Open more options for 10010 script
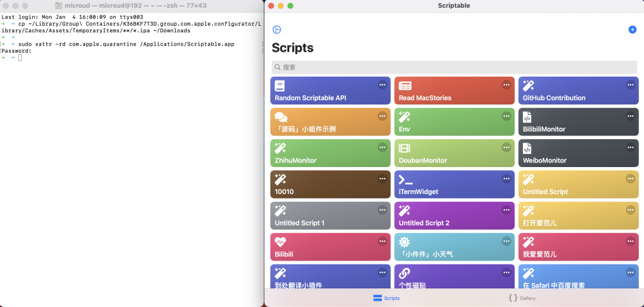This screenshot has width=644, height=307. pos(383,179)
